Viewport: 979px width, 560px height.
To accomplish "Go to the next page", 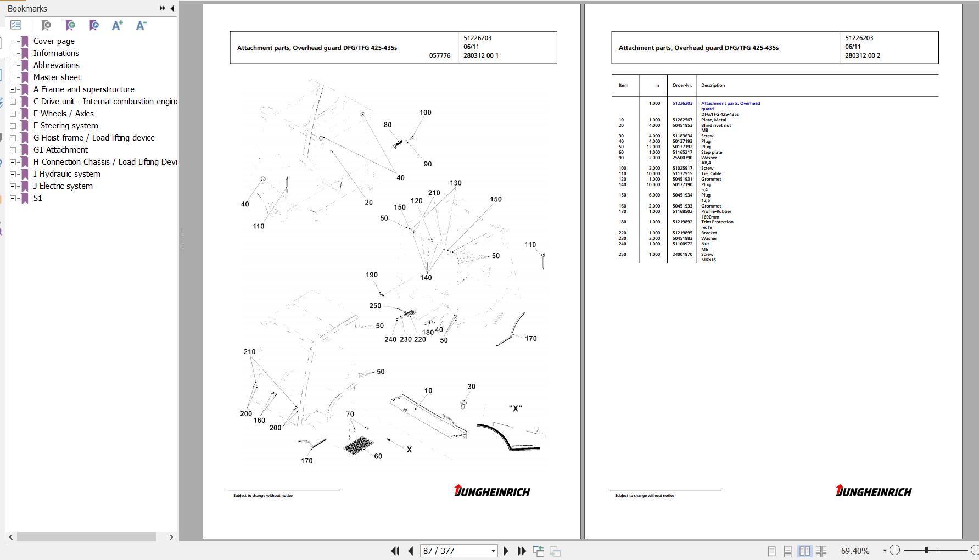I will coord(506,551).
